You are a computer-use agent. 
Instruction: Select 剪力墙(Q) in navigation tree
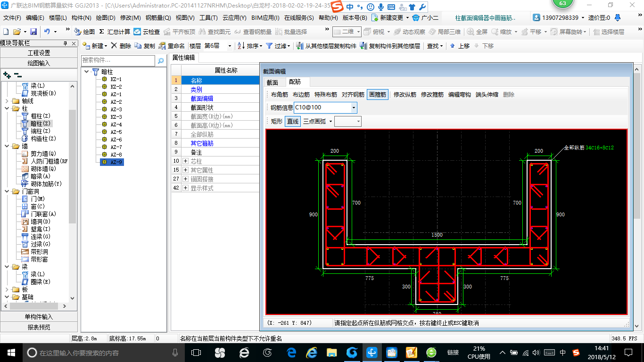coord(43,154)
